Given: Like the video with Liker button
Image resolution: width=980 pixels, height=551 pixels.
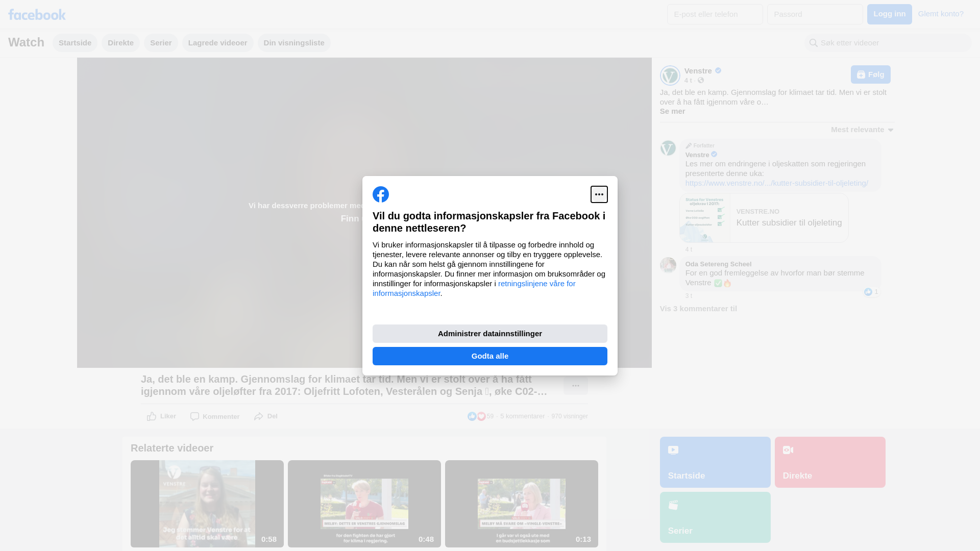Looking at the screenshot, I should 161,416.
